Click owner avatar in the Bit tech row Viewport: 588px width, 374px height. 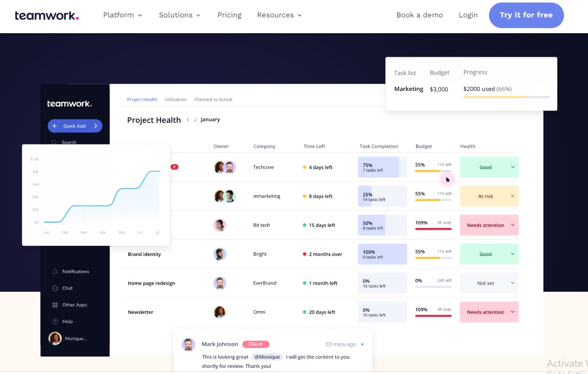click(x=220, y=225)
